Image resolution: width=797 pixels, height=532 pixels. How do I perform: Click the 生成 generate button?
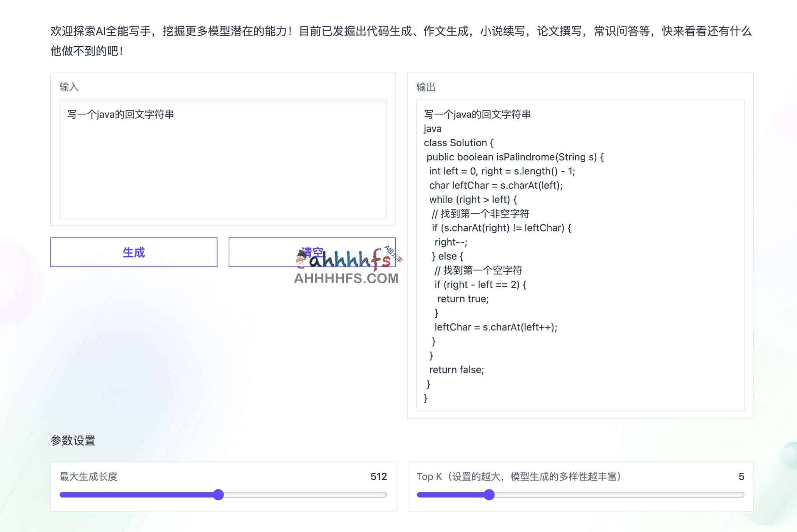pos(133,252)
